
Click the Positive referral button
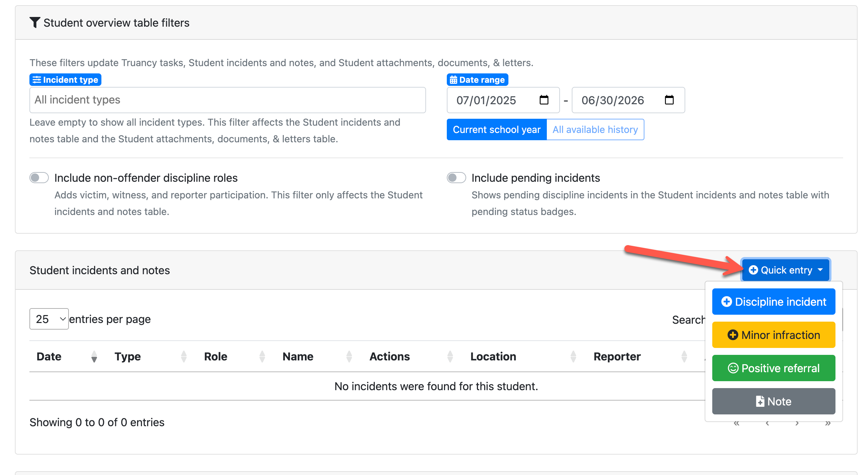774,368
